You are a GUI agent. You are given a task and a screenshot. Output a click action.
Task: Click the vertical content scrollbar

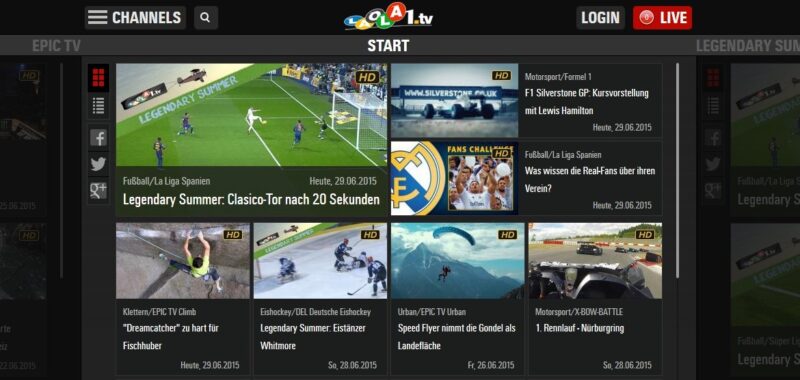coord(678,171)
